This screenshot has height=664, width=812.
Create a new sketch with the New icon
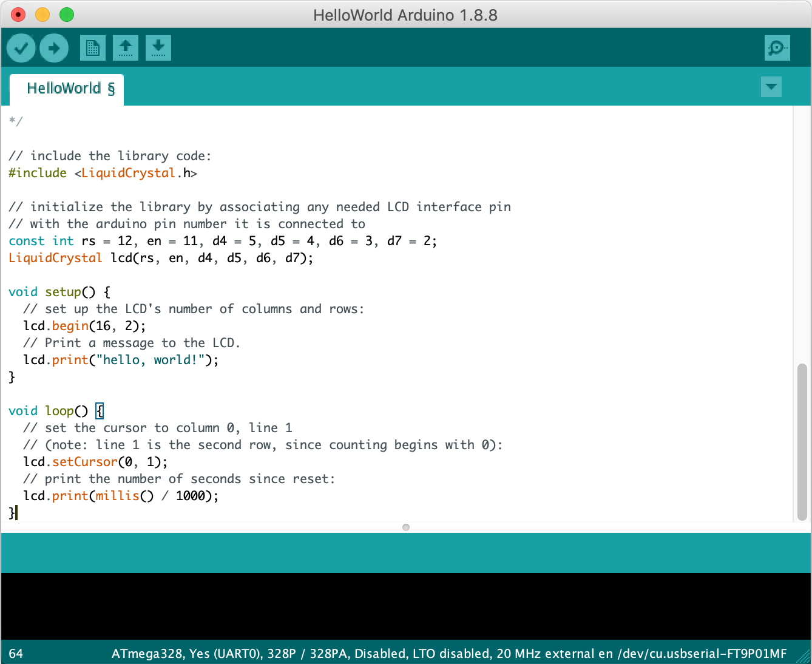93,48
